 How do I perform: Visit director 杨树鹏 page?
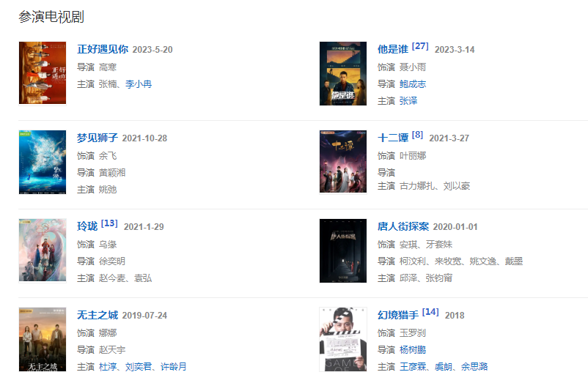coord(413,350)
